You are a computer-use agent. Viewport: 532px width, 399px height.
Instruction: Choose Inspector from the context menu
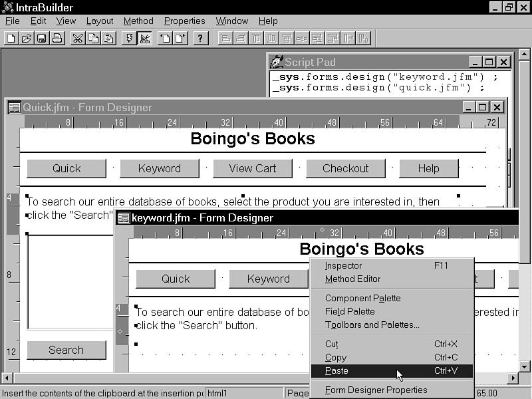[x=392, y=265]
